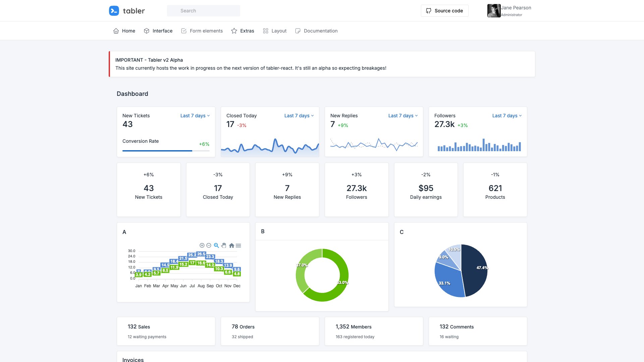
Task: Click chart A zoom in icon
Action: click(x=202, y=246)
